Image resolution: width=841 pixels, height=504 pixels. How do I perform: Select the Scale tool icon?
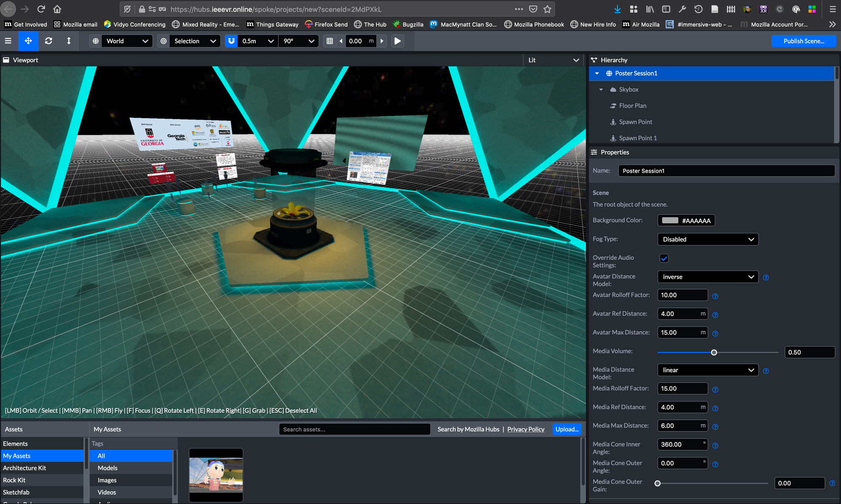click(69, 41)
